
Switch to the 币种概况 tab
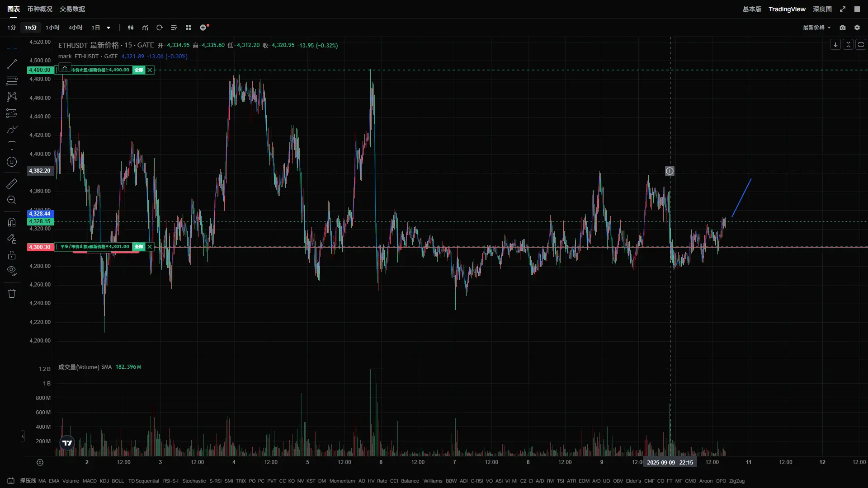40,9
